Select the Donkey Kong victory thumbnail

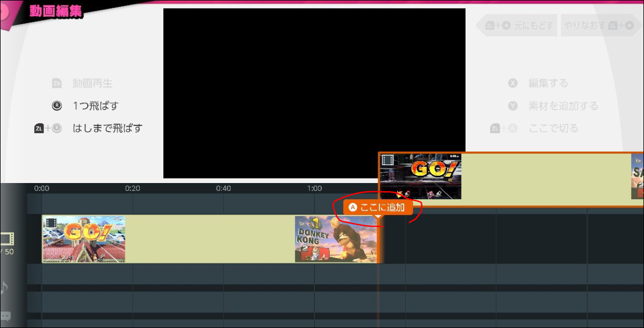336,239
